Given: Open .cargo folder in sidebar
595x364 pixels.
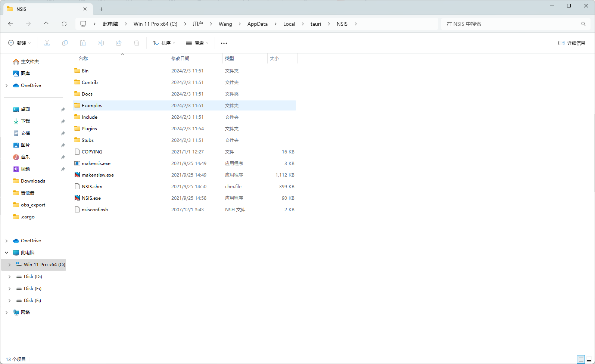Looking at the screenshot, I should tap(28, 217).
